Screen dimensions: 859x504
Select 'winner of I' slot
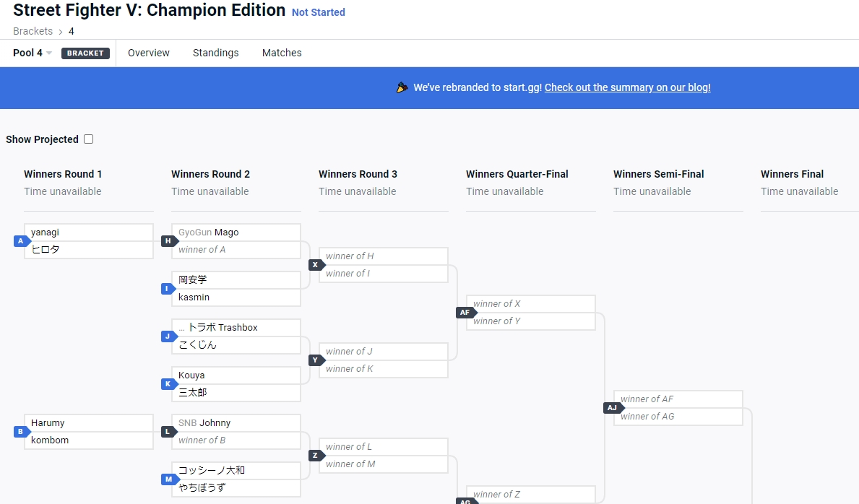coord(384,274)
